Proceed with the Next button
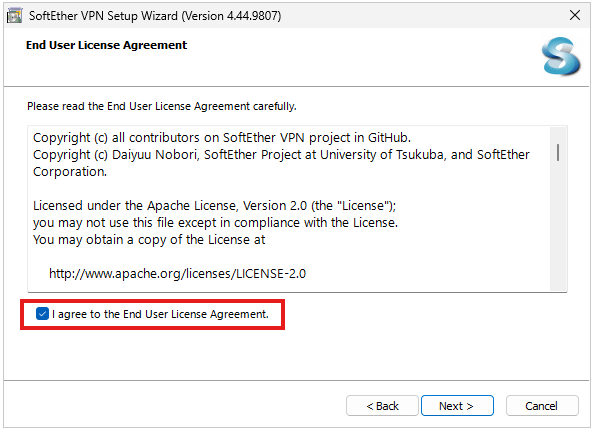The image size is (594, 431). click(457, 406)
